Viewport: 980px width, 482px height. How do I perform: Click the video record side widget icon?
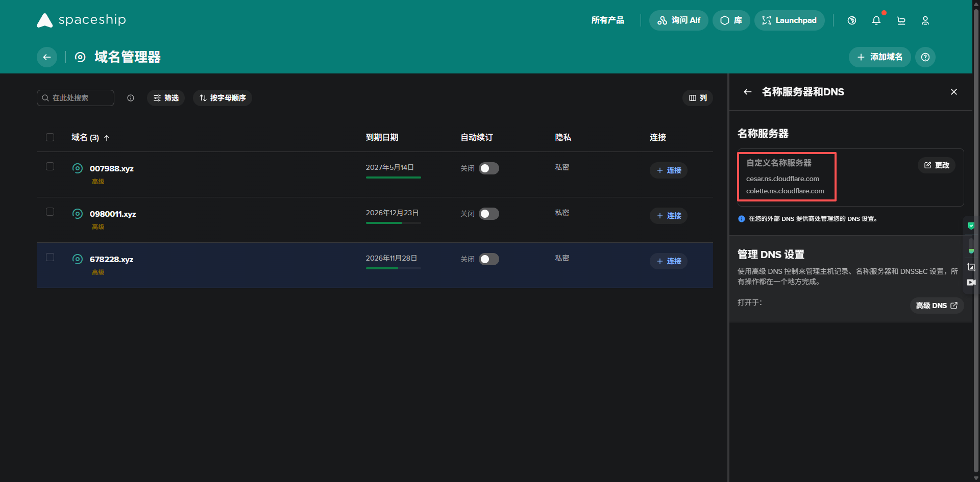coord(971,282)
